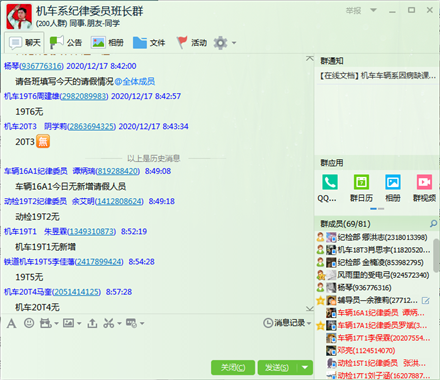The width and height of the screenshot is (440, 380).
Task: Select member 机车18T3肖思宇 in list
Action: pos(377,250)
